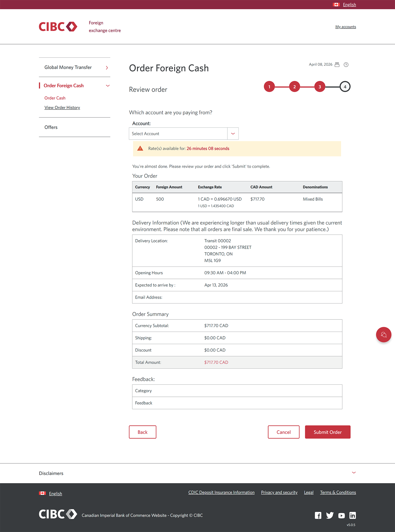Click the Exchange Rate column header
Viewport: 395px width, 532px height.
tap(210, 187)
